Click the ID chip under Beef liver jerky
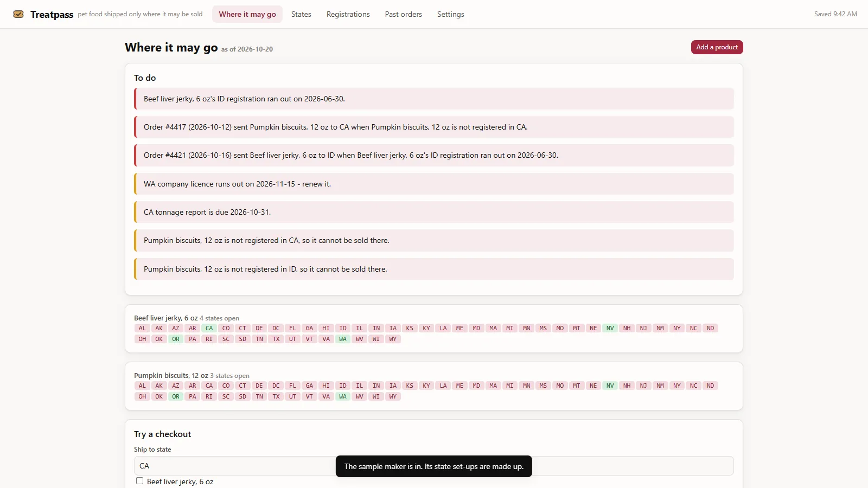868x488 pixels. 343,328
